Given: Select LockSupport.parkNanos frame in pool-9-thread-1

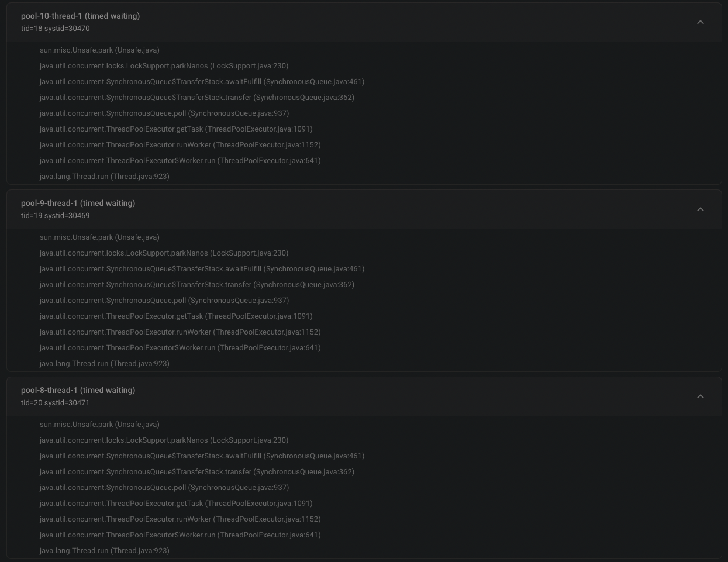Looking at the screenshot, I should coord(164,253).
